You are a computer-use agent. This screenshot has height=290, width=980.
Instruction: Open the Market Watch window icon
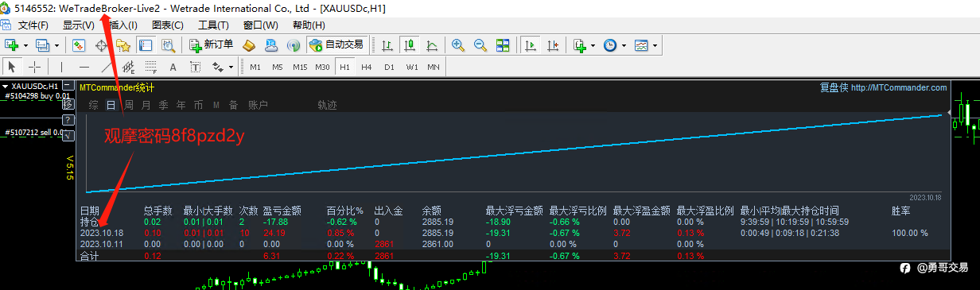click(x=79, y=45)
